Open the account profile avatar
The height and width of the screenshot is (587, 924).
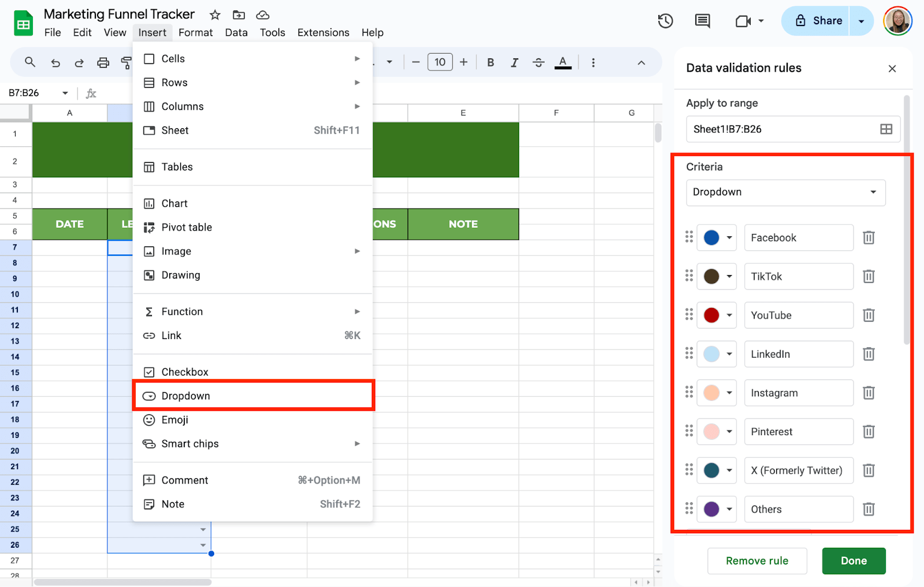pos(897,21)
